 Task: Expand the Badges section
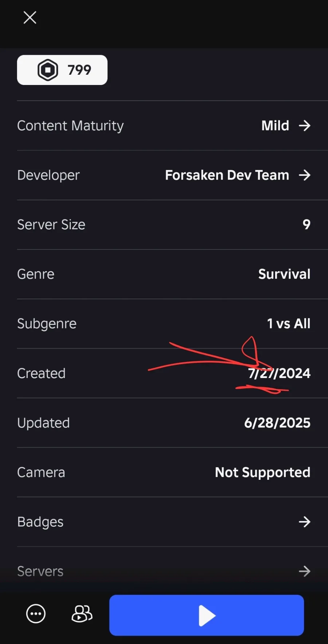point(172,522)
